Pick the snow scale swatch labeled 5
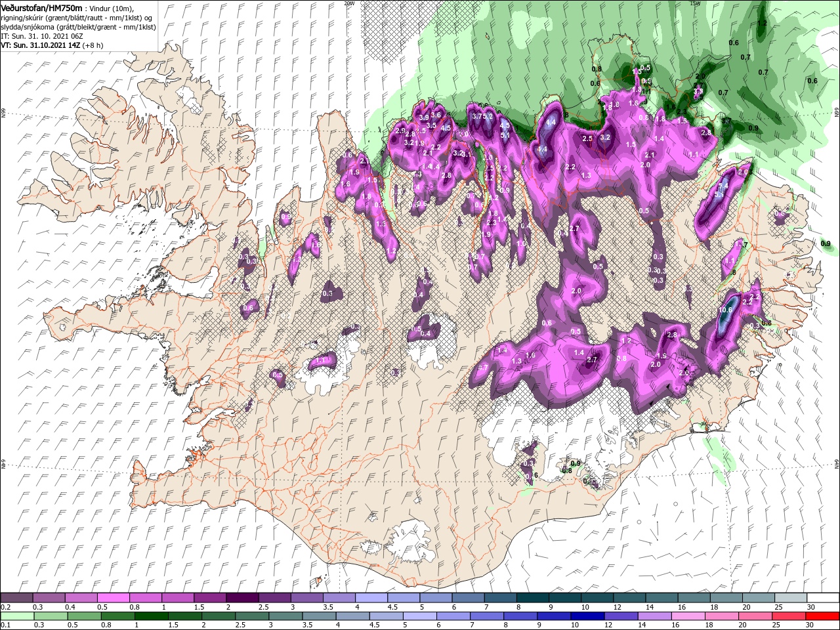The image size is (840, 630). pyautogui.click(x=436, y=597)
